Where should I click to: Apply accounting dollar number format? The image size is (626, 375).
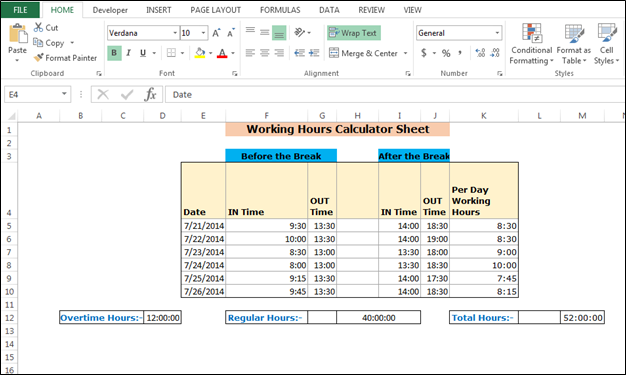click(x=424, y=53)
